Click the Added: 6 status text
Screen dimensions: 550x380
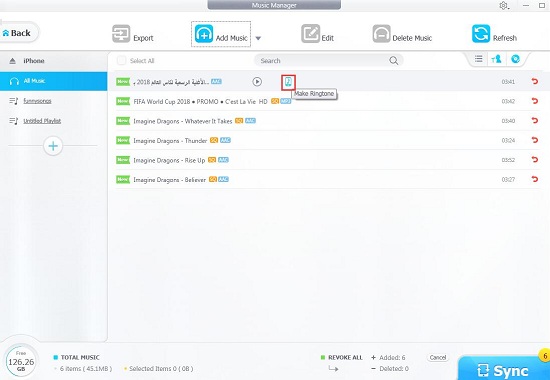tap(392, 358)
